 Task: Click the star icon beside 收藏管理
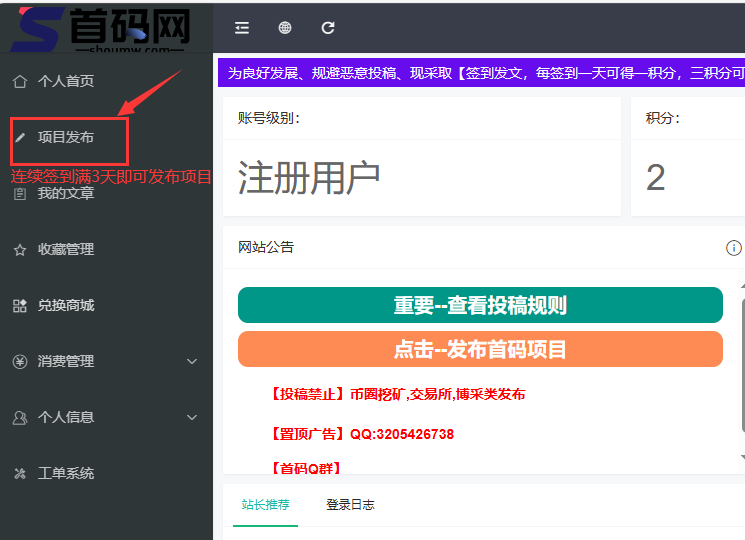coord(19,250)
